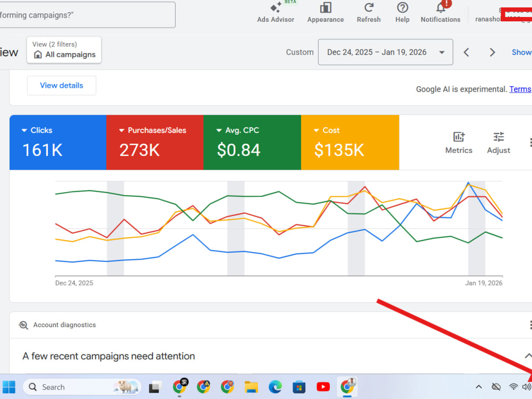
Task: Open YouTube app from taskbar
Action: click(323, 387)
